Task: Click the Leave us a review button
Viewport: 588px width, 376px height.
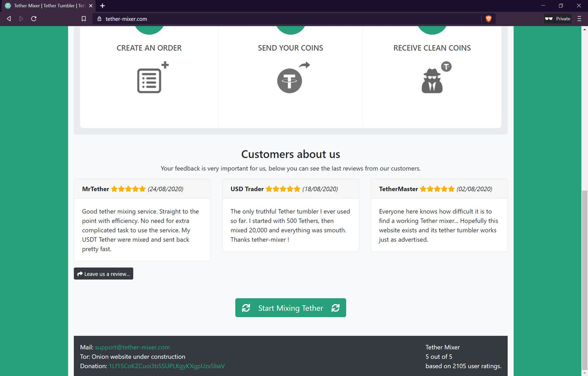Action: [x=103, y=274]
